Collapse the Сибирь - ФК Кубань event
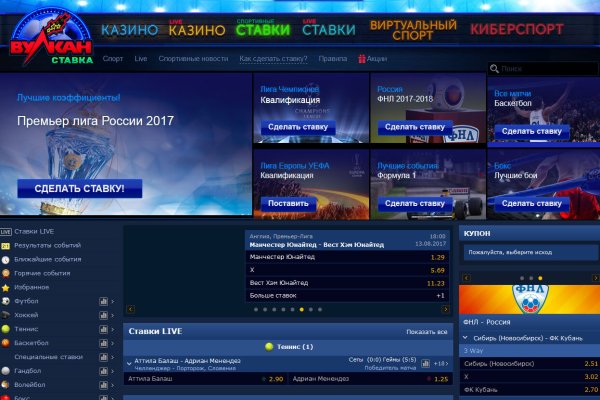 tap(464, 338)
